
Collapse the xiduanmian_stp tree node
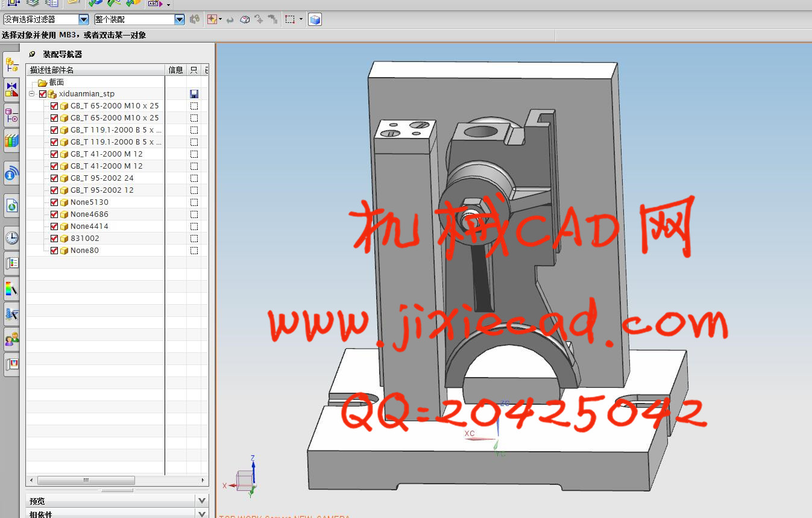coord(32,94)
